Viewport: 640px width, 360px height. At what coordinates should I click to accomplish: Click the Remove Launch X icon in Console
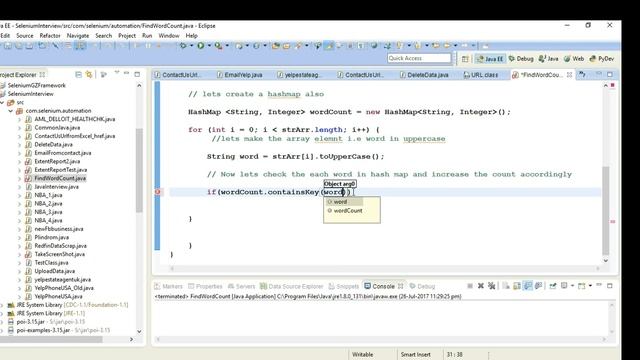click(481, 286)
